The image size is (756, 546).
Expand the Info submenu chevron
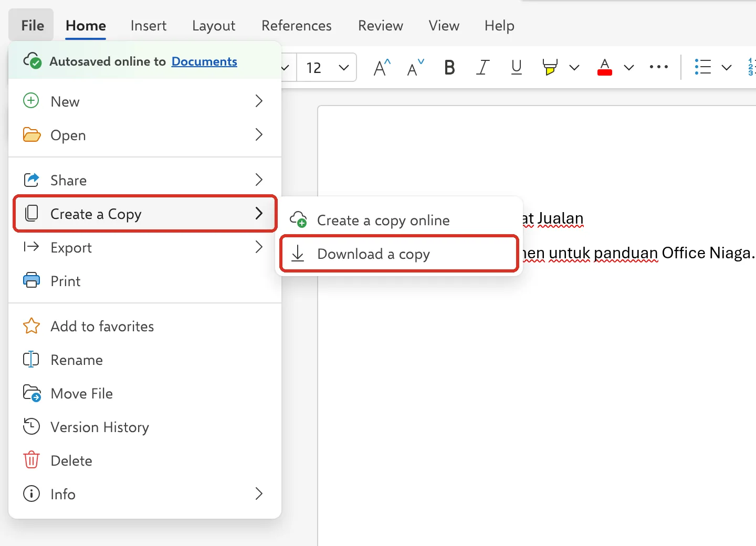point(259,493)
